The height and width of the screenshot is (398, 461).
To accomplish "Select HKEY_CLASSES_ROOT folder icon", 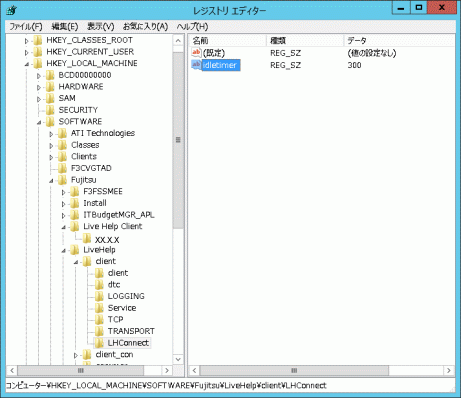I will pyautogui.click(x=38, y=40).
